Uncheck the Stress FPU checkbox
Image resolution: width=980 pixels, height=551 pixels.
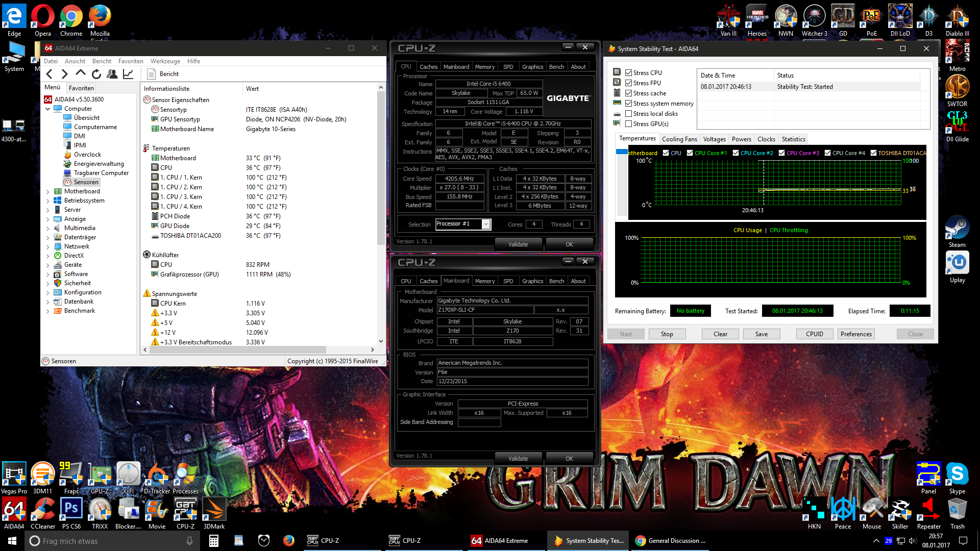(x=629, y=83)
